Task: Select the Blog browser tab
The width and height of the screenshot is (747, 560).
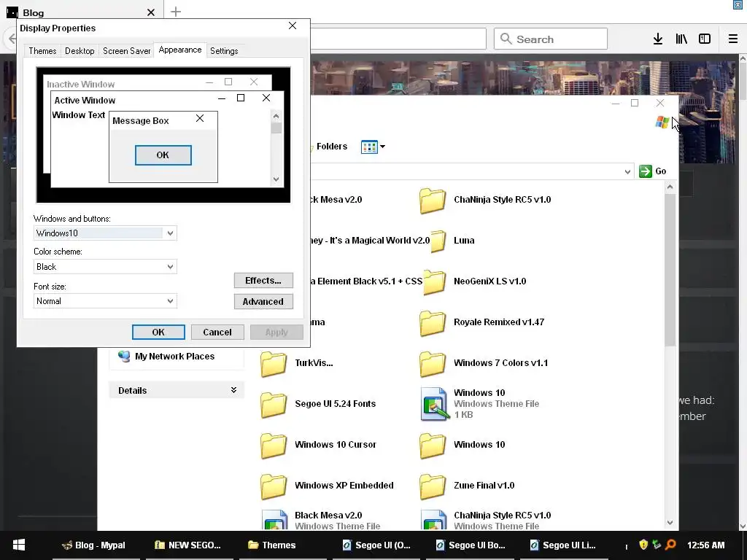Action: 81,12
